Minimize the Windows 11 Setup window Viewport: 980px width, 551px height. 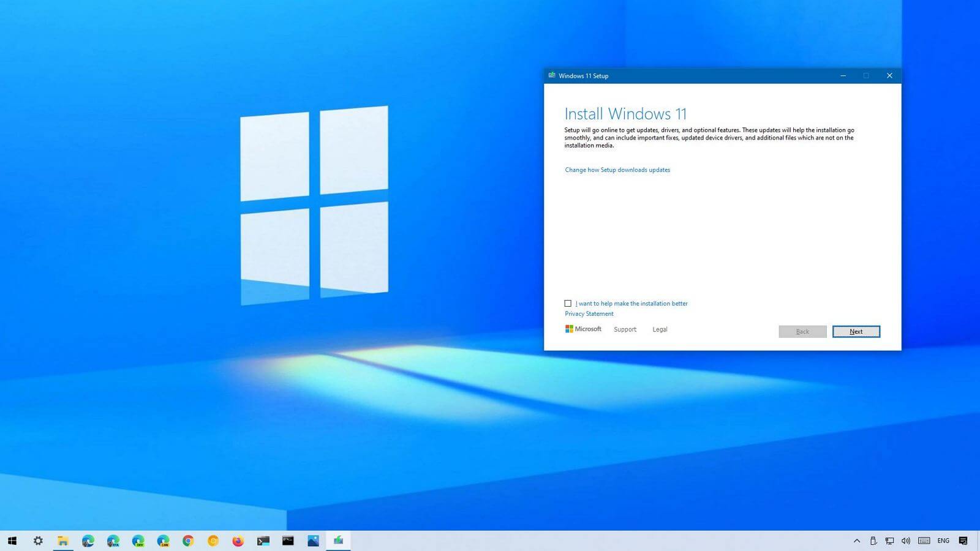coord(843,76)
